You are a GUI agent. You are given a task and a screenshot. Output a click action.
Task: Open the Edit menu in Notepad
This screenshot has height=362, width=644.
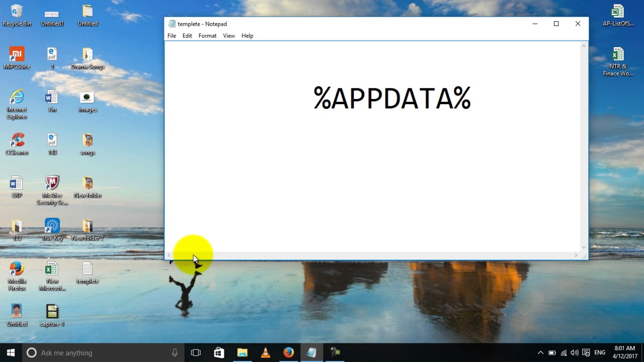click(187, 36)
